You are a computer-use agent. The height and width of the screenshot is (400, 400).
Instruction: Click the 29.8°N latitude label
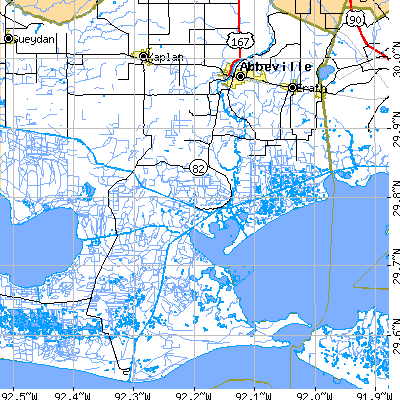click(396, 199)
